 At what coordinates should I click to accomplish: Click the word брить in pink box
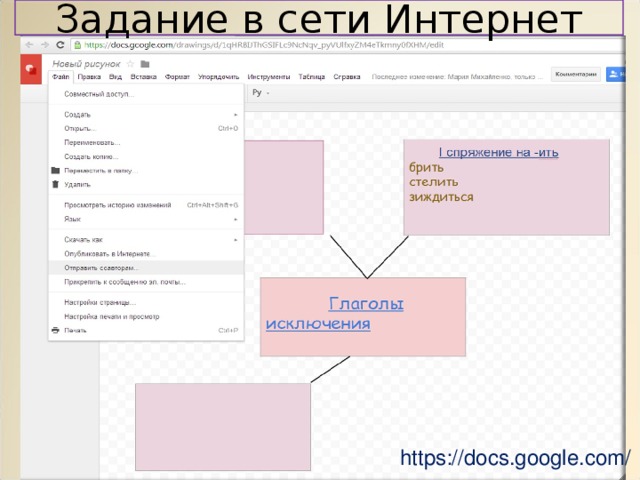coord(426,167)
